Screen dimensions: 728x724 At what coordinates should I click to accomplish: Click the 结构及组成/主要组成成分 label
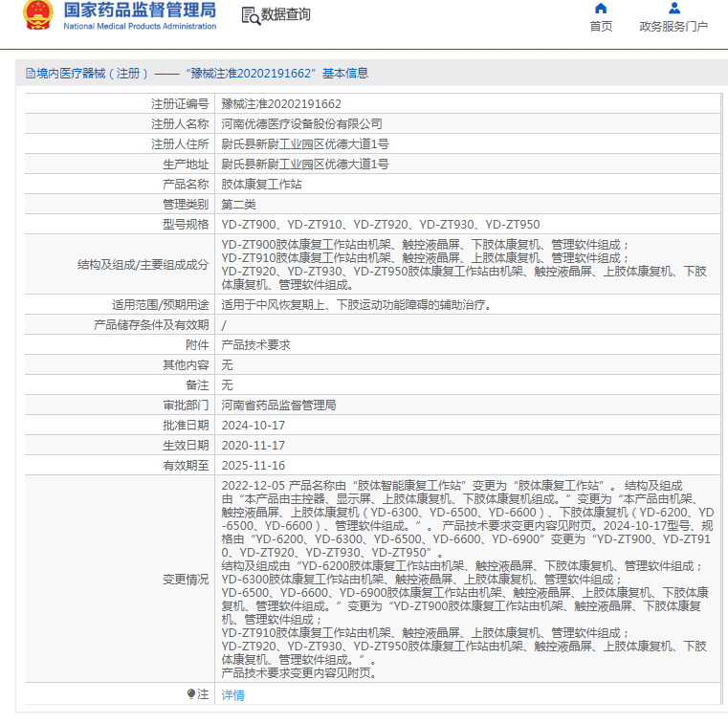143,265
